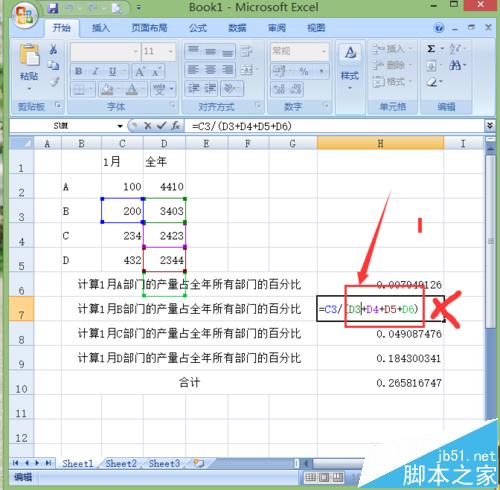The height and width of the screenshot is (490, 500).
Task: Click the AutoSum sigma icon
Action: (x=431, y=49)
